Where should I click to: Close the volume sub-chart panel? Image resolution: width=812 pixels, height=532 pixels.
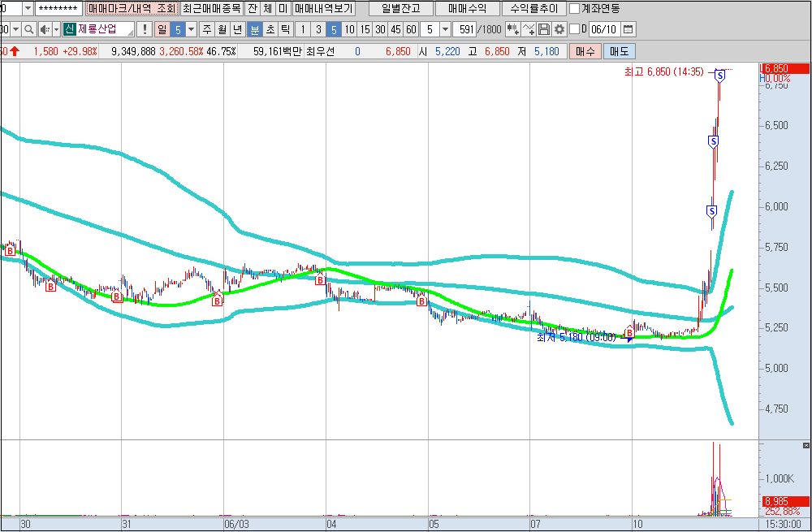point(806,445)
